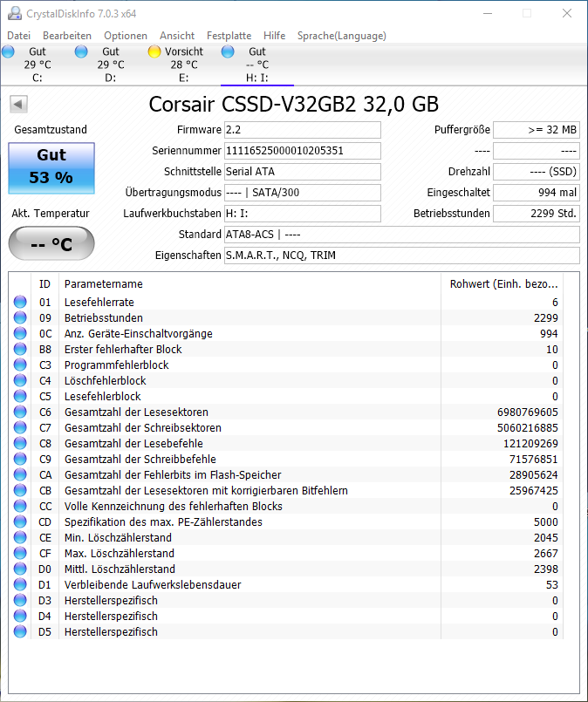Select raw value 2667 in row CF
Viewport: 588px width, 702px height.
[546, 554]
